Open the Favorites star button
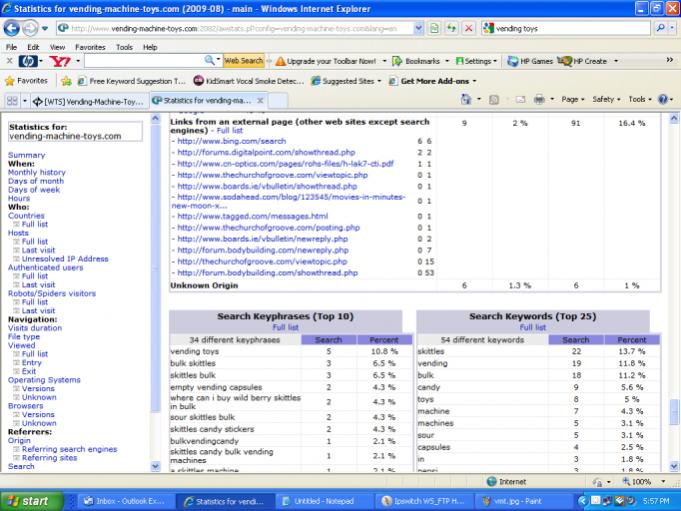This screenshot has width=681, height=511. tap(28, 80)
